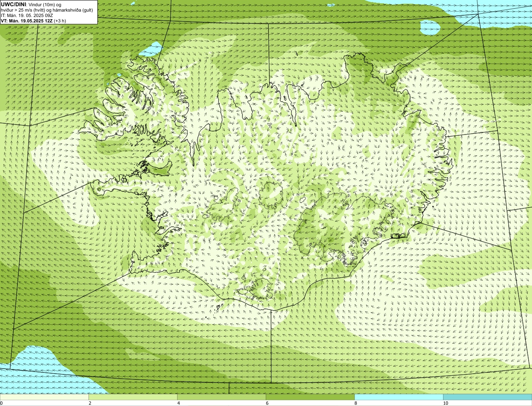Click the 'hviður > 25 m/s (hvítt)' legend line
The height and width of the screenshot is (406, 532).
click(47, 10)
